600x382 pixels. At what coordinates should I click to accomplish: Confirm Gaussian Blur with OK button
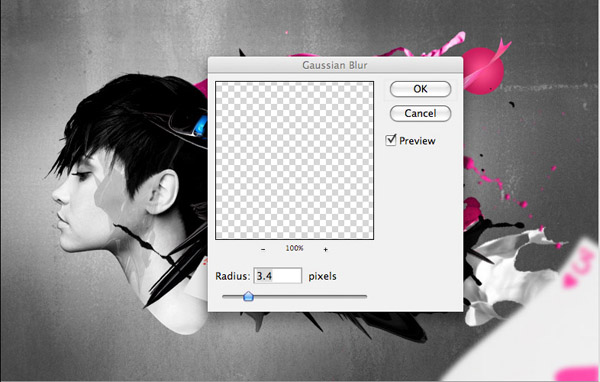(x=420, y=89)
